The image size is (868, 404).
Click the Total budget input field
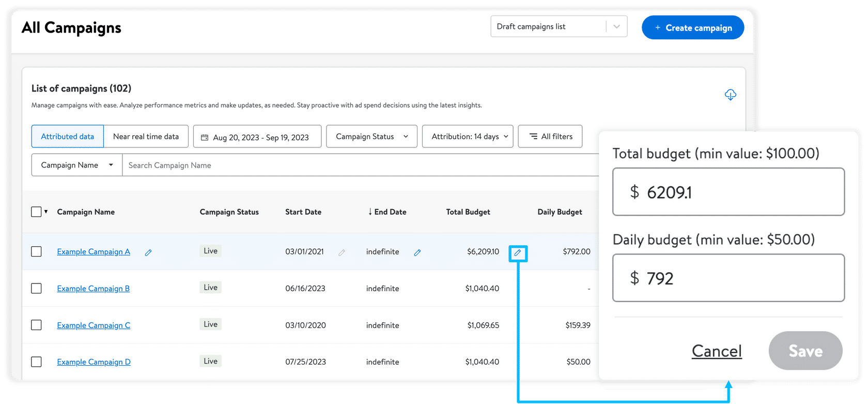click(728, 192)
